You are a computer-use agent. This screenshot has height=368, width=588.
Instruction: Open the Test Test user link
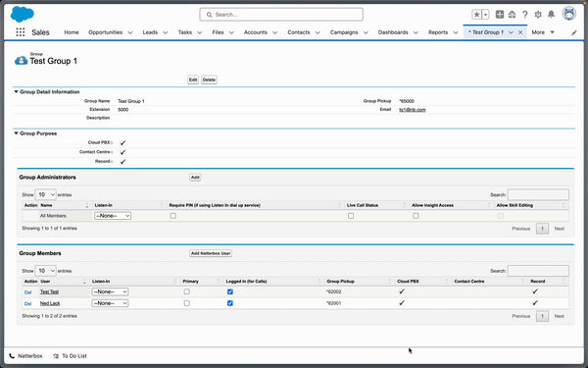50,291
